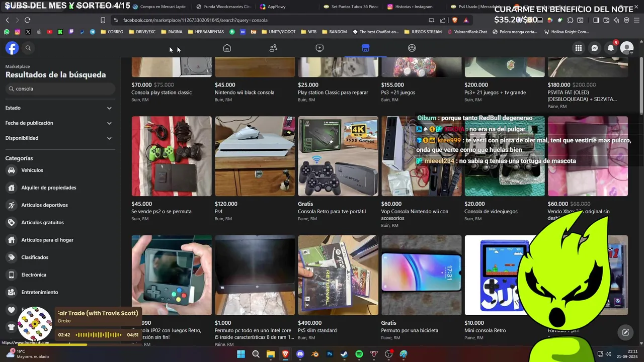Switch to the AppFlowy tab
Screen dimensions: 644x362
click(x=273, y=7)
